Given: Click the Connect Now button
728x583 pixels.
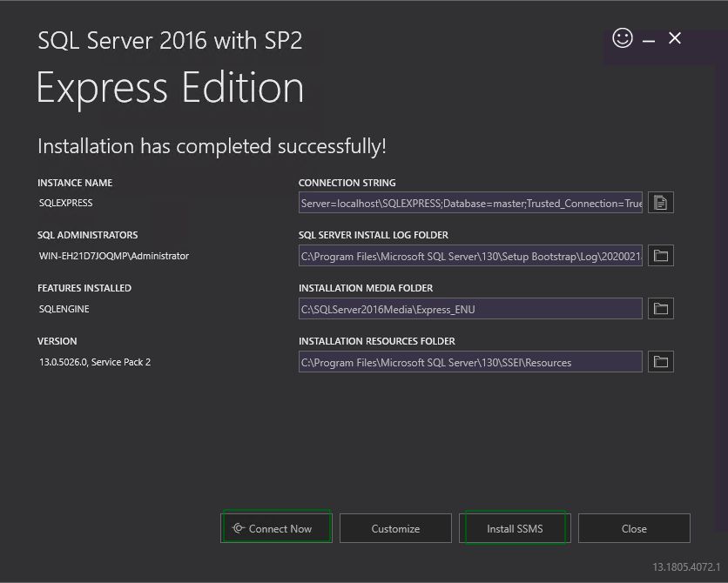Looking at the screenshot, I should click(276, 528).
